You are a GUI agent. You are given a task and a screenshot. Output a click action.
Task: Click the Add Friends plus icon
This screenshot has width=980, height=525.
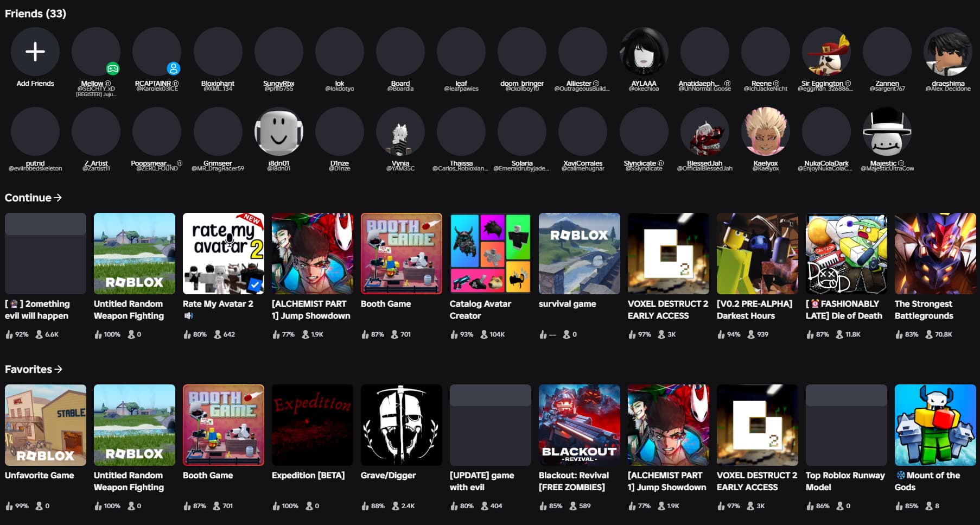(35, 52)
